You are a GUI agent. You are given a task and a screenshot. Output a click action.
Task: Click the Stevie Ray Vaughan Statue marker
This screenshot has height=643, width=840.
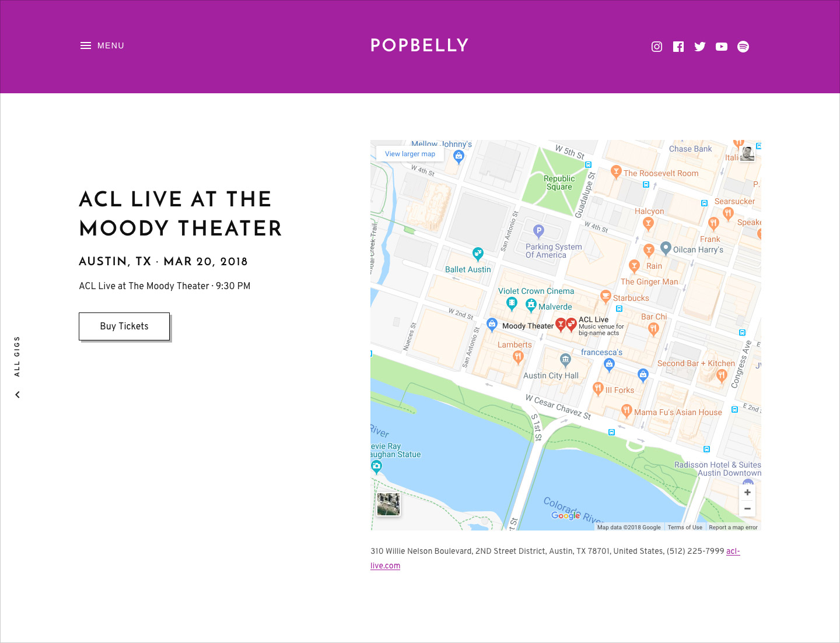click(377, 466)
